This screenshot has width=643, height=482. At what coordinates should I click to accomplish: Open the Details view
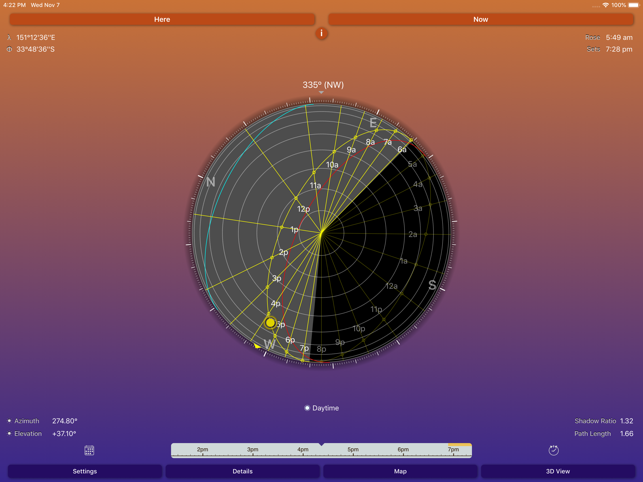(x=242, y=471)
